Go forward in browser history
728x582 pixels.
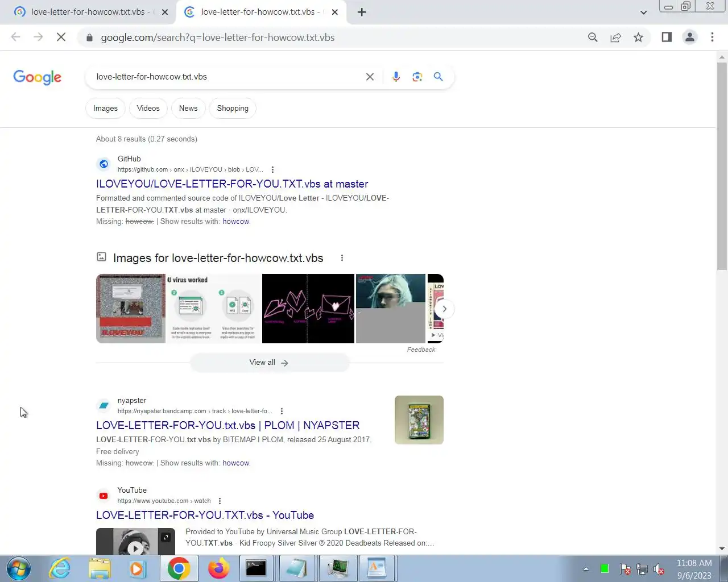tap(38, 38)
